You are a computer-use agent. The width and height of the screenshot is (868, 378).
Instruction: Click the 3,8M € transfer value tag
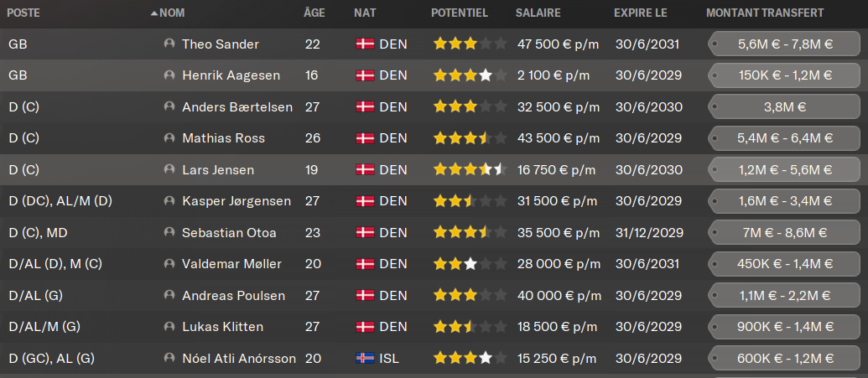785,107
